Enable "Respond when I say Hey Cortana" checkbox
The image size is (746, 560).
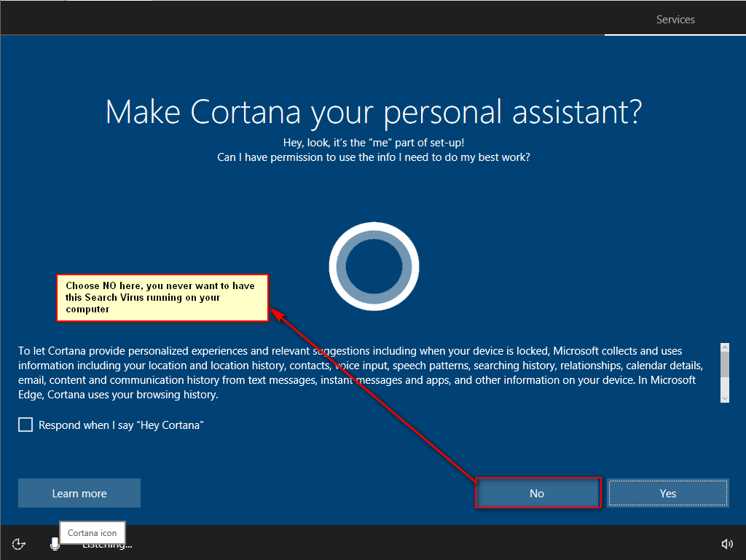click(x=25, y=425)
